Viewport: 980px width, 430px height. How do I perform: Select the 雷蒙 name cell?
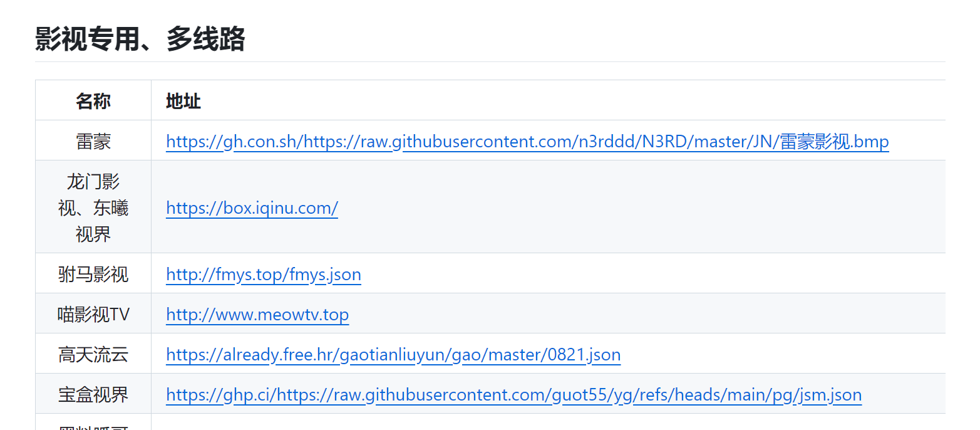click(x=93, y=140)
